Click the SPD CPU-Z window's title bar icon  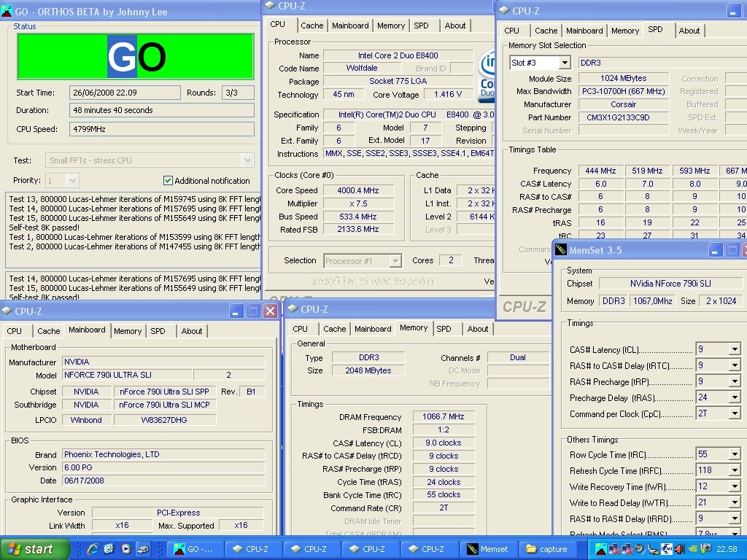504,10
